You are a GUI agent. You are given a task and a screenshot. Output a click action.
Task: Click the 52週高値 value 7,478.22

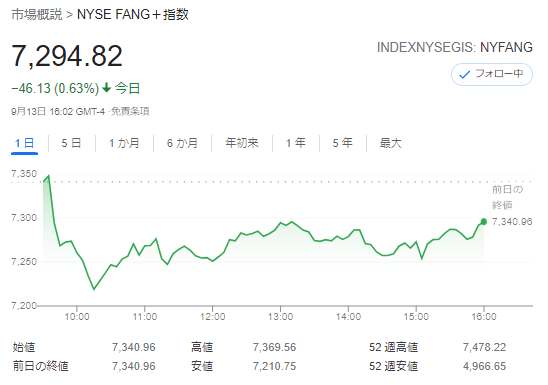point(484,347)
